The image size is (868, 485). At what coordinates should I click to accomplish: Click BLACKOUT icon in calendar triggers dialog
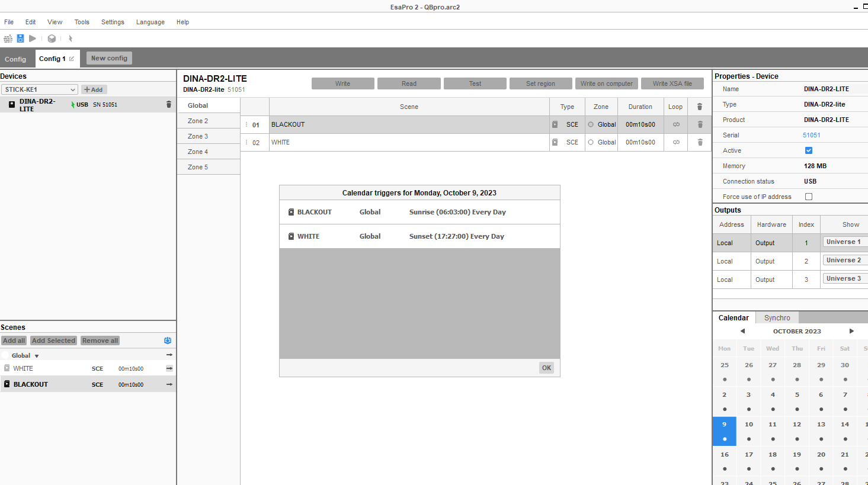[291, 212]
